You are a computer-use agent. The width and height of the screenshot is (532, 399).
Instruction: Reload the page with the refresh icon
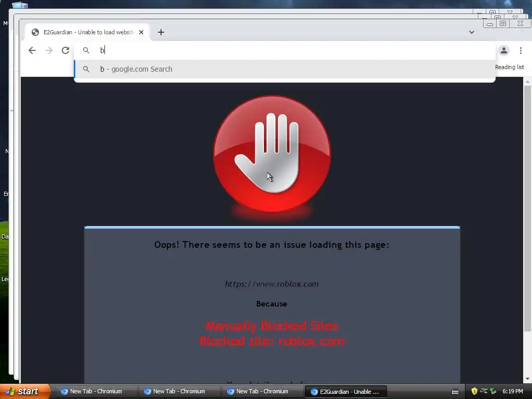point(65,50)
